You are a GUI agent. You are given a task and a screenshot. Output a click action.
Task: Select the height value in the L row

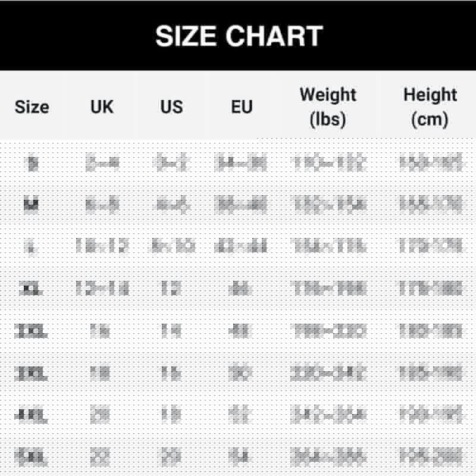430,246
